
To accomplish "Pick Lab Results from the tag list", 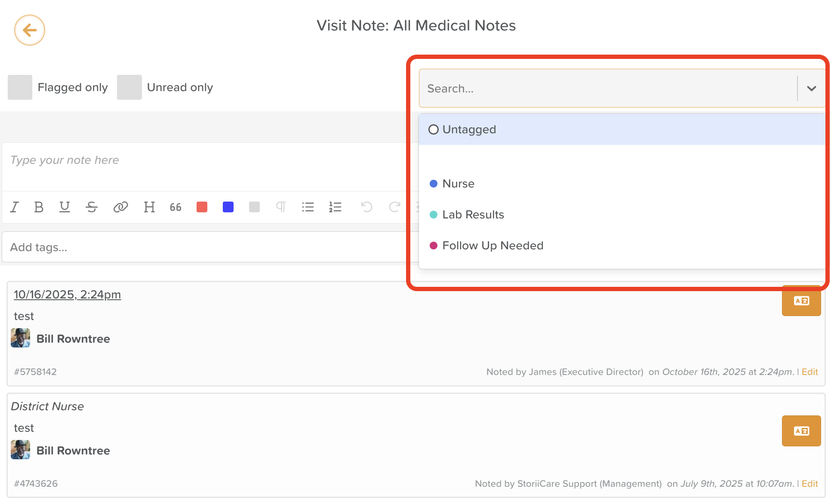I will [x=473, y=215].
